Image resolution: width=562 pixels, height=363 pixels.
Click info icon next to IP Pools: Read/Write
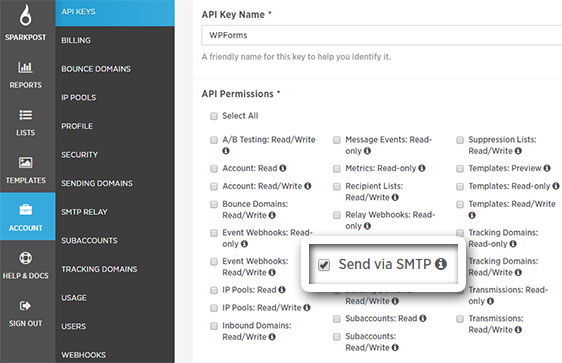307,307
